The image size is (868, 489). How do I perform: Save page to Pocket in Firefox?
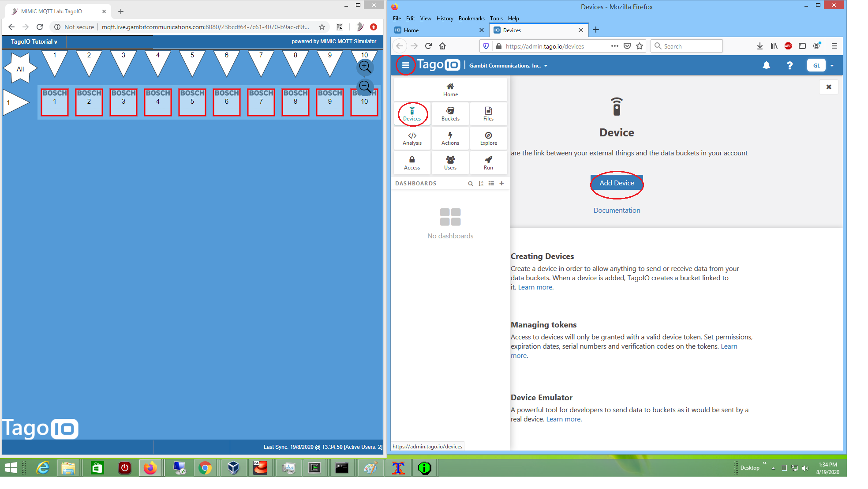coord(627,46)
